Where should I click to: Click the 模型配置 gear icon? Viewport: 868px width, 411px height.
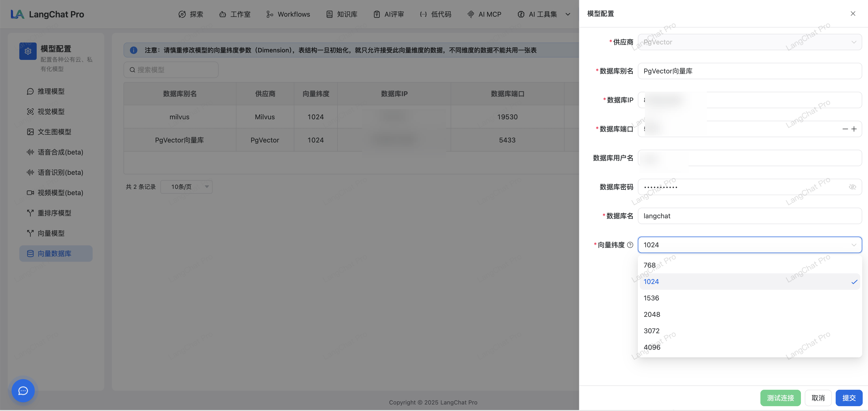(28, 51)
